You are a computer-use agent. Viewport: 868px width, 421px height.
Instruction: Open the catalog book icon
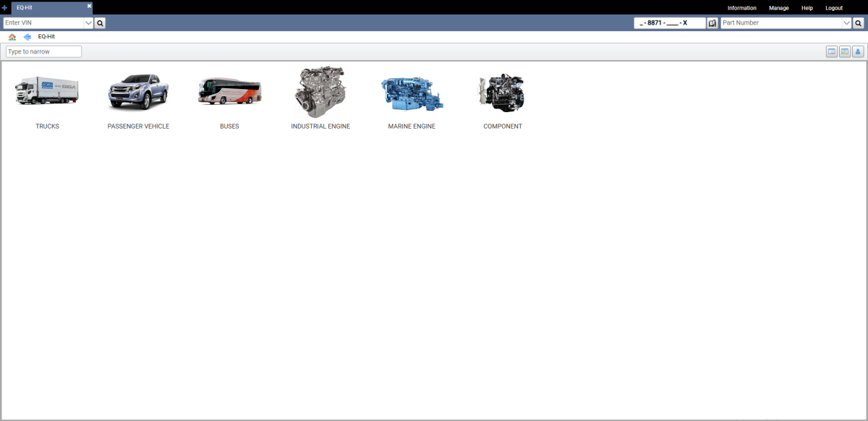click(712, 23)
